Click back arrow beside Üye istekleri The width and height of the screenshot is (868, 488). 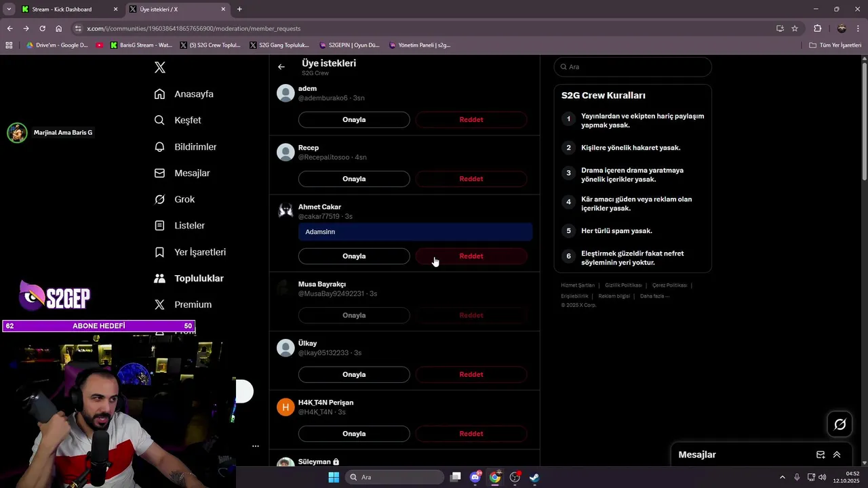tap(281, 67)
